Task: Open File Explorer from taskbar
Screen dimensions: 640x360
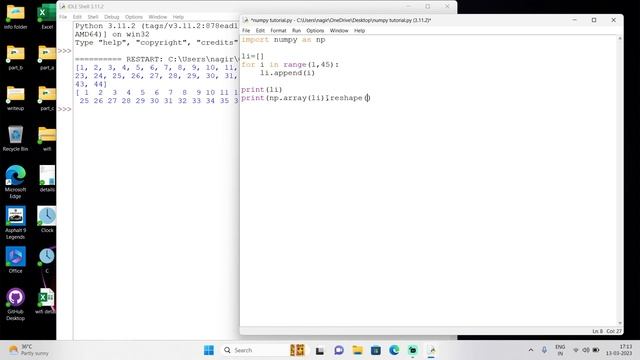Action: click(357, 350)
